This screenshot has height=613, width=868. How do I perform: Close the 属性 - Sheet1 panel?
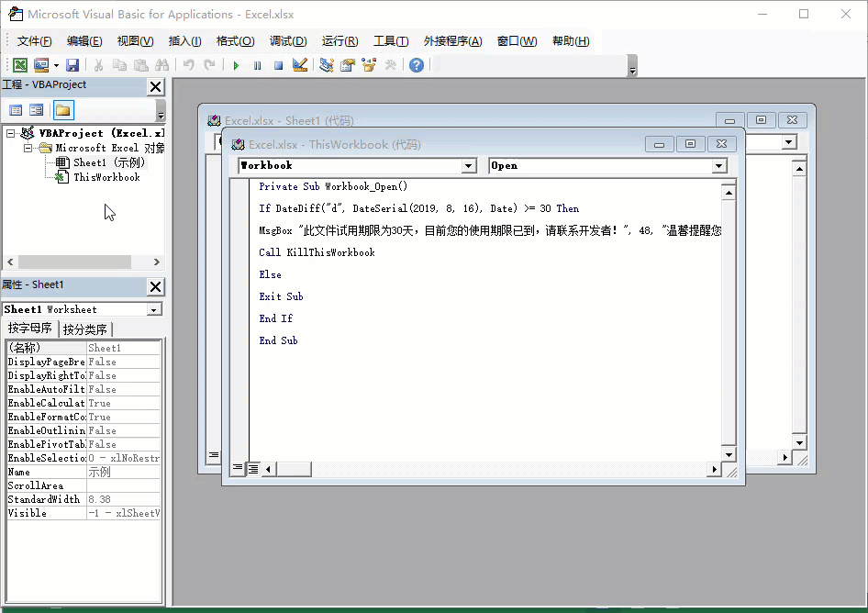156,286
